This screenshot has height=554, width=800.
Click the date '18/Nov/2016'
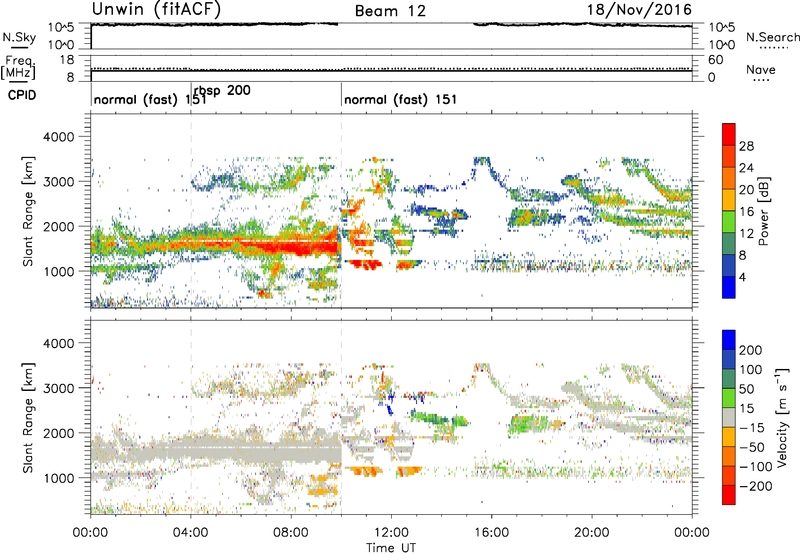coord(639,10)
